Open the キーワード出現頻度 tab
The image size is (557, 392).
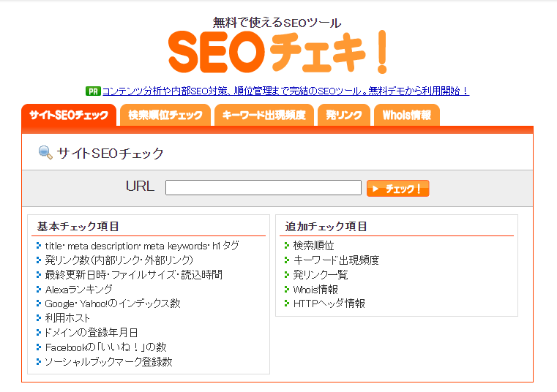[x=264, y=115]
